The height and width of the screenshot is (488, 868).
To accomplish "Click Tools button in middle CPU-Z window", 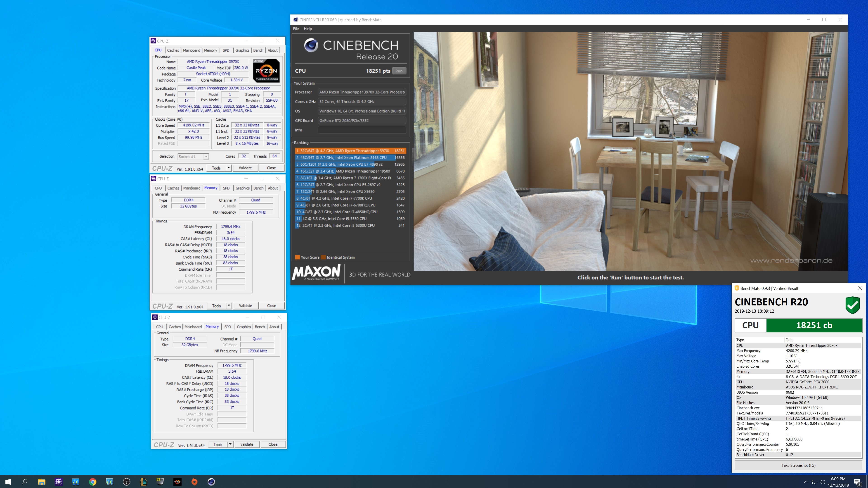I will (216, 306).
